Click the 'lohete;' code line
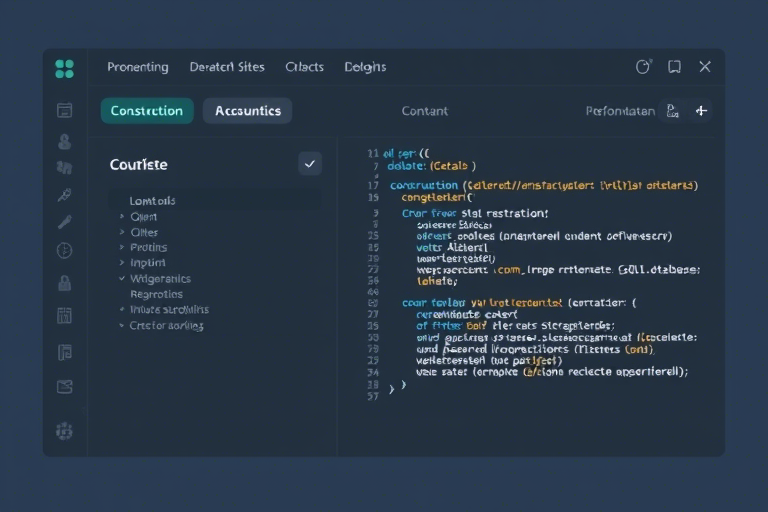 tap(437, 281)
